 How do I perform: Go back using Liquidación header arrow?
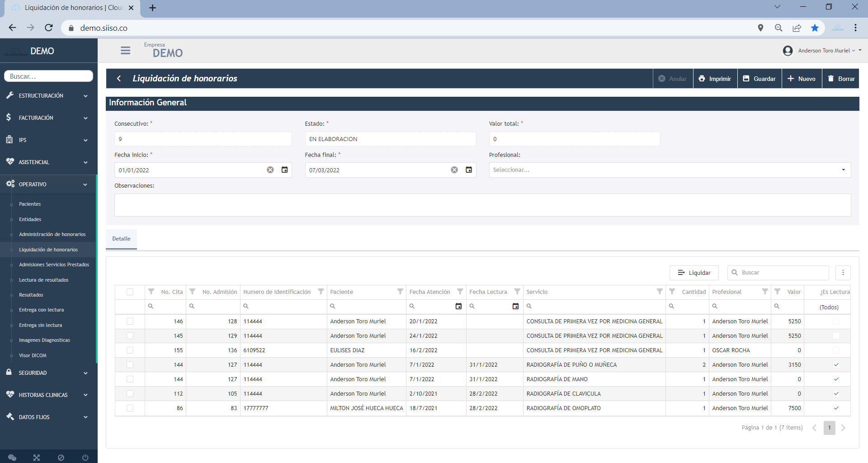119,78
